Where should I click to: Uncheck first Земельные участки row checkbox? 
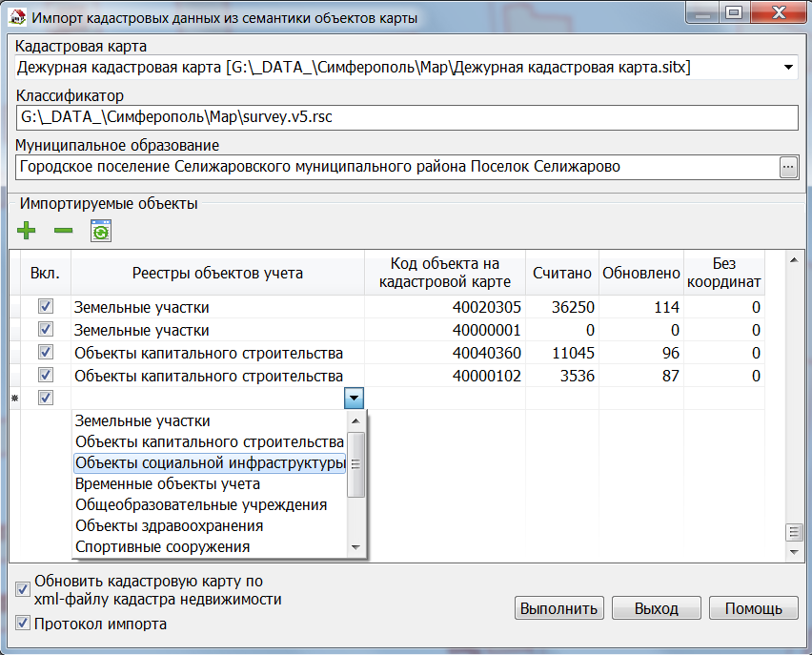point(45,307)
